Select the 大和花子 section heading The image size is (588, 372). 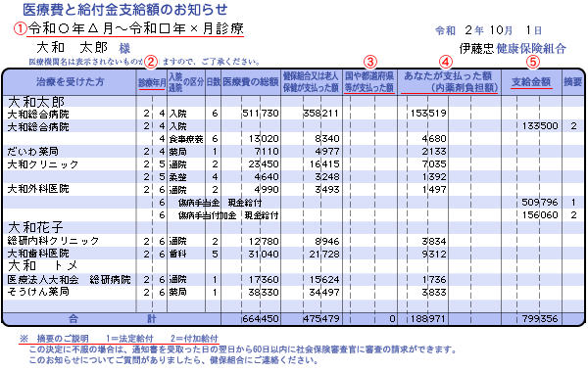pyautogui.click(x=35, y=227)
